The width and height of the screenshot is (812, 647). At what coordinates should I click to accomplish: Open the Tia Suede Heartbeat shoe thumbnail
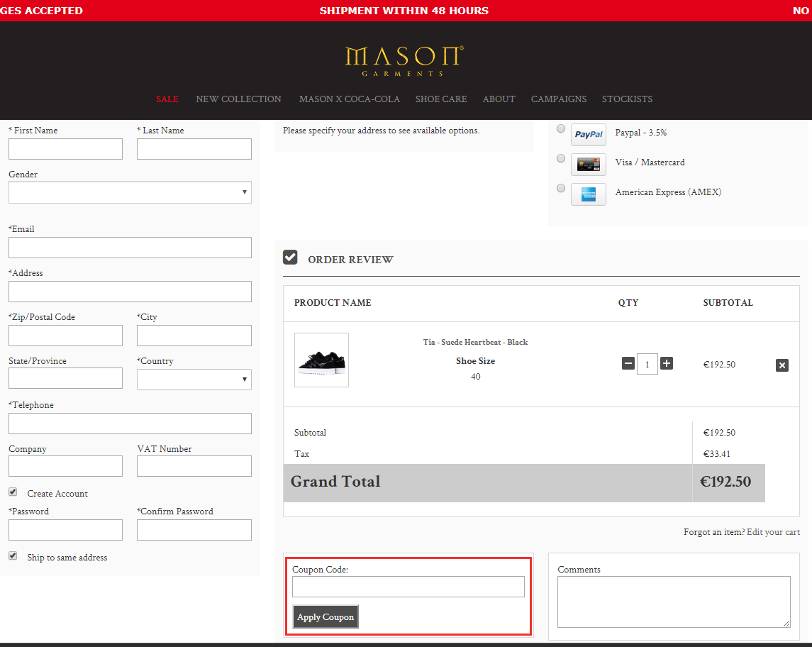(x=321, y=360)
